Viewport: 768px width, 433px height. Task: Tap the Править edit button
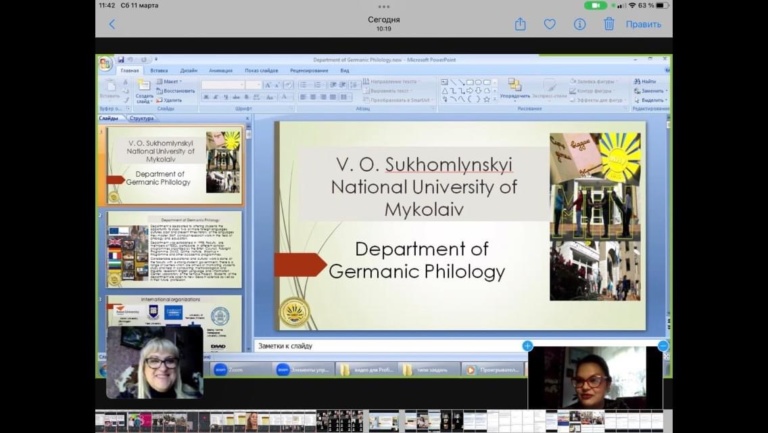point(643,24)
